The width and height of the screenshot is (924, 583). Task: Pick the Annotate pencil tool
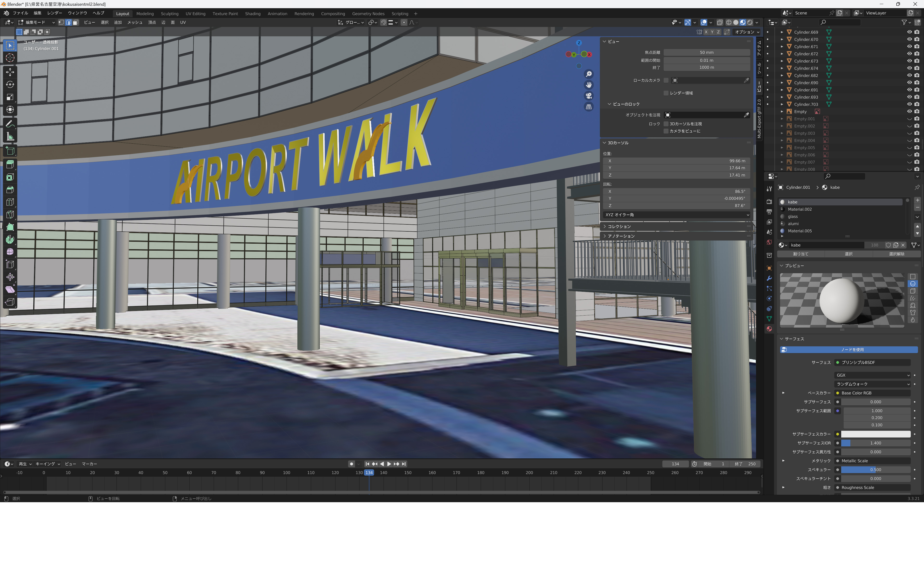tap(10, 124)
